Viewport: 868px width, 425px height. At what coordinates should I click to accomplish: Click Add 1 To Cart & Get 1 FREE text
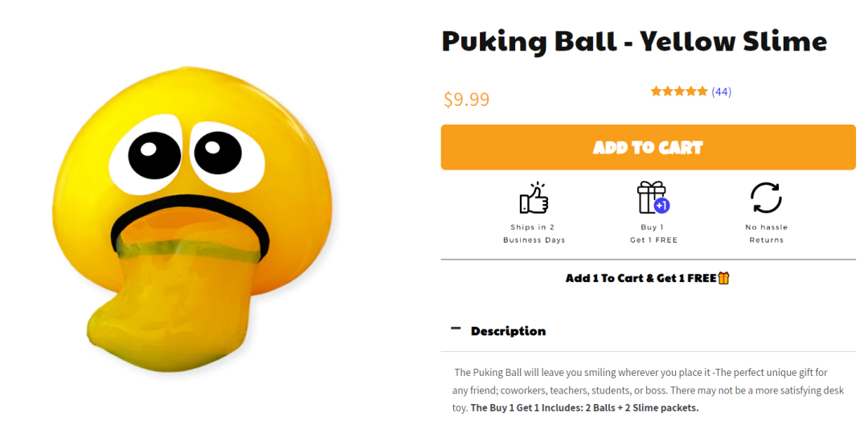[641, 278]
